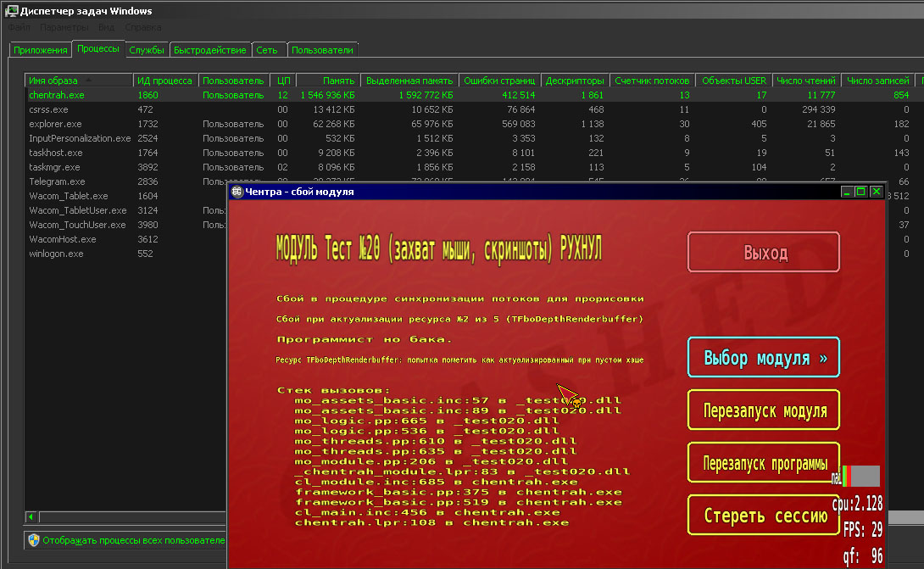Select the explorer.exe process row
The width and height of the screenshot is (924, 569).
(55, 124)
